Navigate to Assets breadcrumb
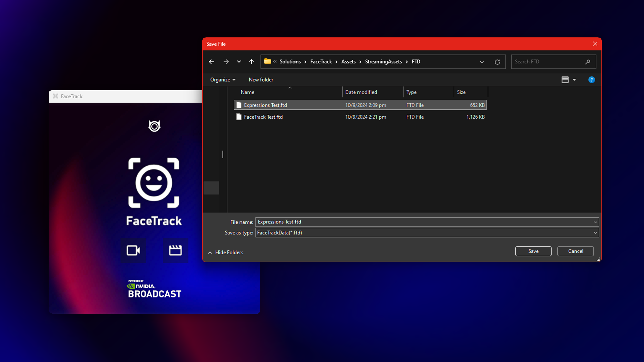The width and height of the screenshot is (644, 362). tap(348, 62)
